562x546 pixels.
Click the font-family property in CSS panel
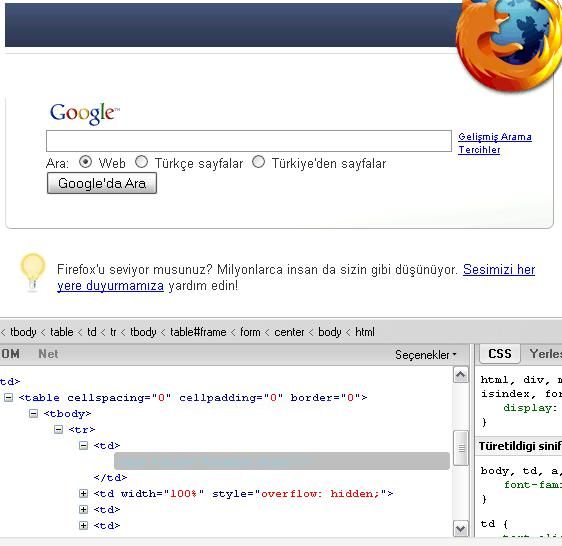tap(532, 485)
